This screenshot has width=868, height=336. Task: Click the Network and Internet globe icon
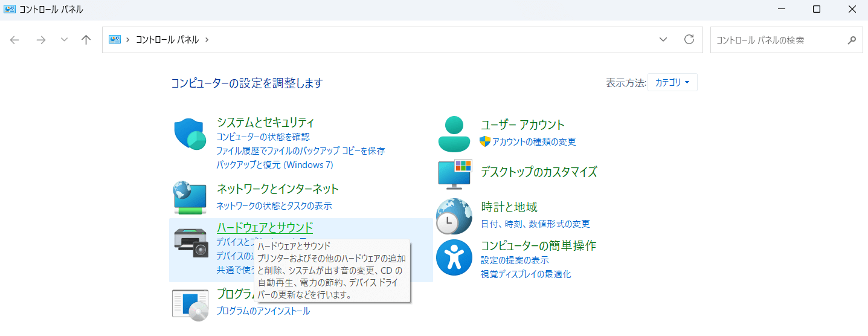[x=191, y=197]
